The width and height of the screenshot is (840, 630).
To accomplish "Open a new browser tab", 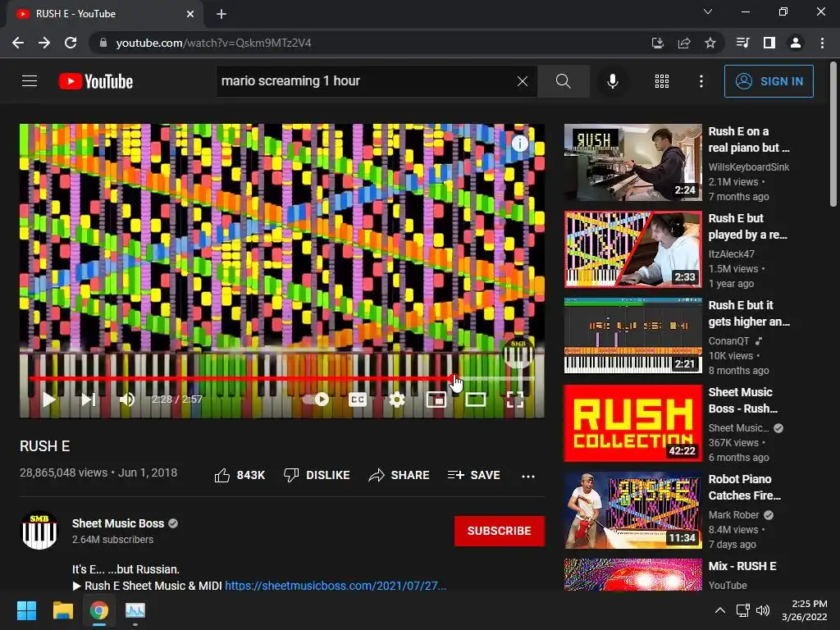I will [221, 14].
